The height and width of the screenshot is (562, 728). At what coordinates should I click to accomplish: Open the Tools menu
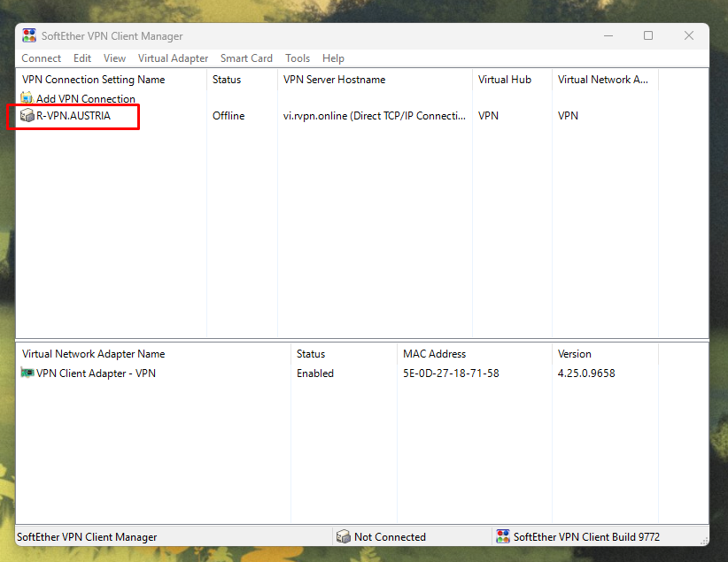(x=298, y=58)
